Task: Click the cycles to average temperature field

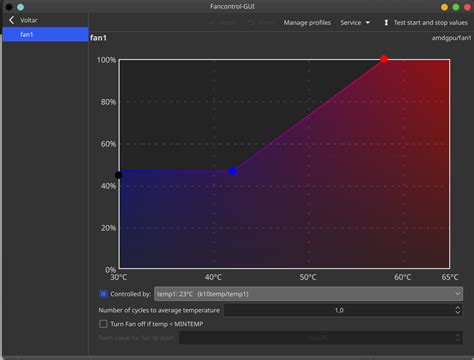Action: [x=339, y=310]
